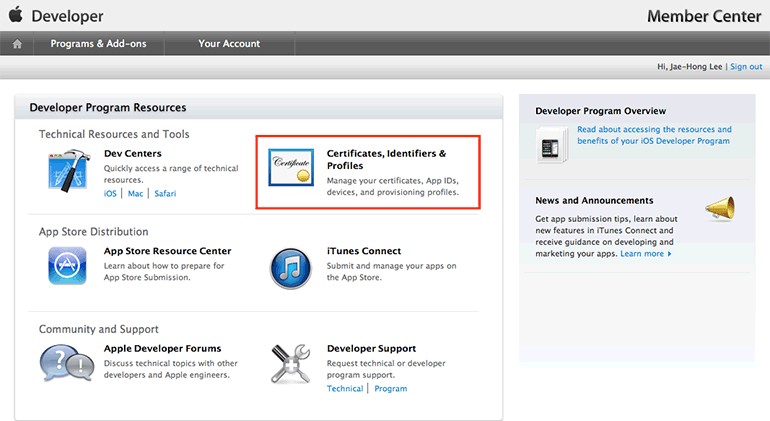The height and width of the screenshot is (421, 770).
Task: Open the Dev Centers Xcode hammer icon
Action: coord(68,169)
